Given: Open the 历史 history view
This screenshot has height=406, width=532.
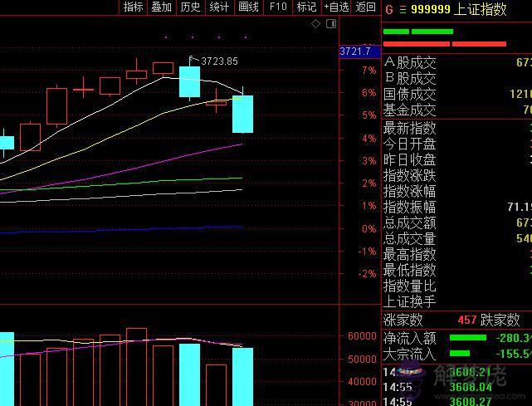Looking at the screenshot, I should [x=190, y=7].
